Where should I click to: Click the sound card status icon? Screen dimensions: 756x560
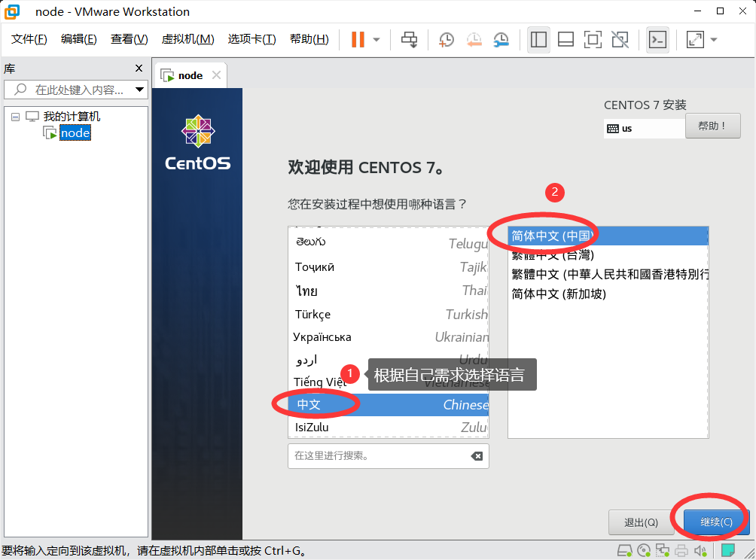coord(700,550)
